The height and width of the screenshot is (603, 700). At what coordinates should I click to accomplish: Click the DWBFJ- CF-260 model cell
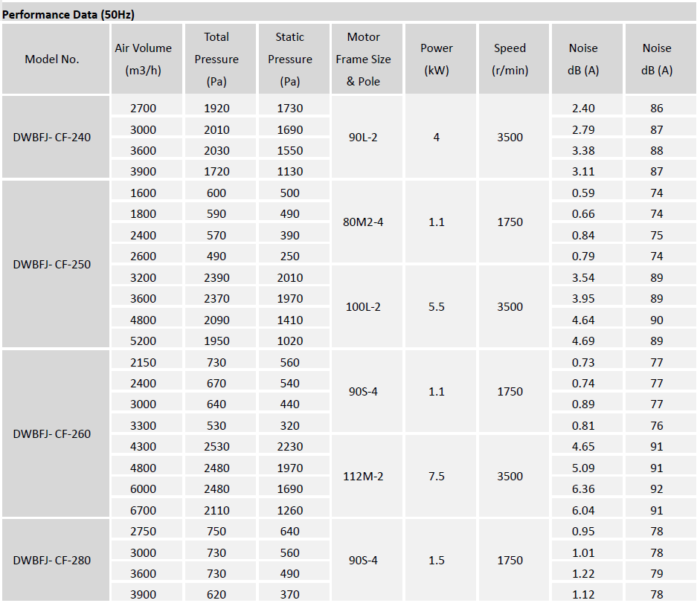(x=52, y=433)
